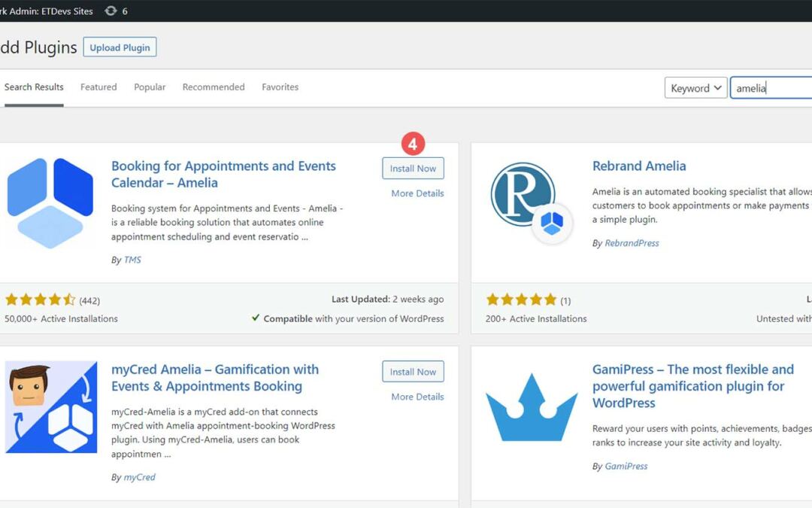Click the Upload Plugin button
812x508 pixels.
pos(120,47)
